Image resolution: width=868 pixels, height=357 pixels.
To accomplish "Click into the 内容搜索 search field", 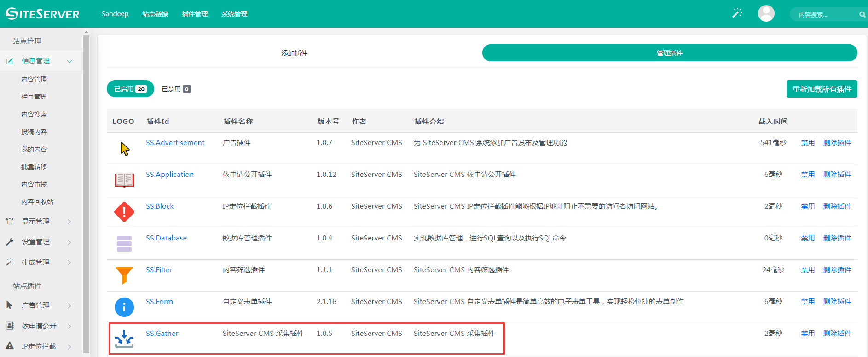I will pos(824,15).
